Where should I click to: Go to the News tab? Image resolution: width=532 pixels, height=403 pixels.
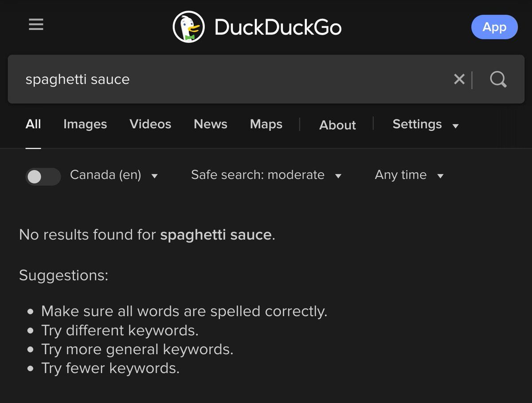pos(211,124)
